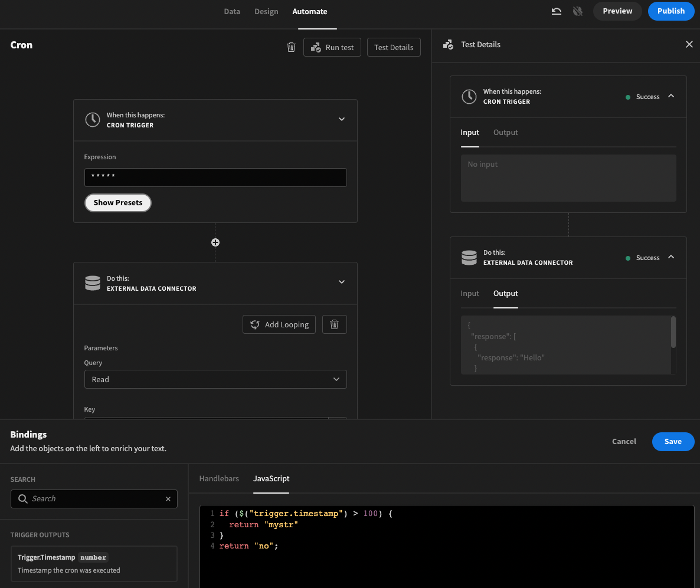The width and height of the screenshot is (700, 588).
Task: Switch to the Data tab
Action: [232, 12]
